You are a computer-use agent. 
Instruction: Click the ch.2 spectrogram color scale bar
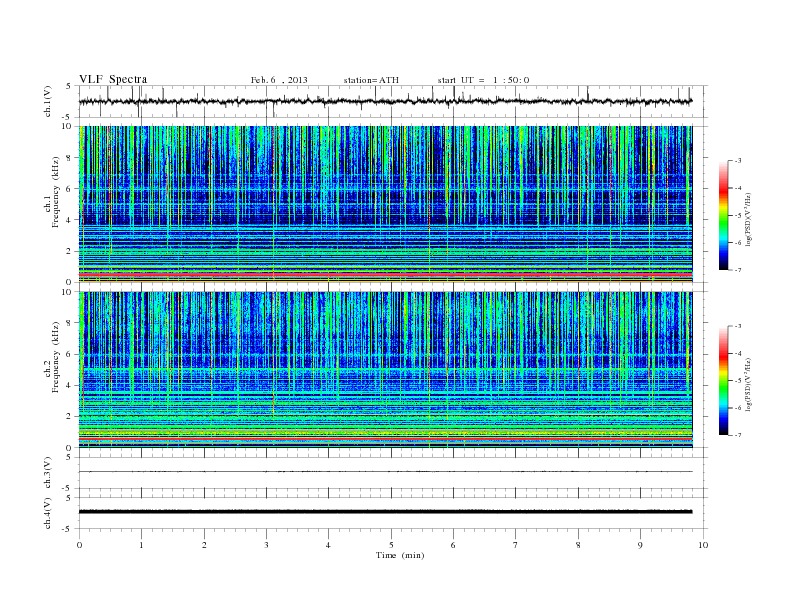pos(723,380)
